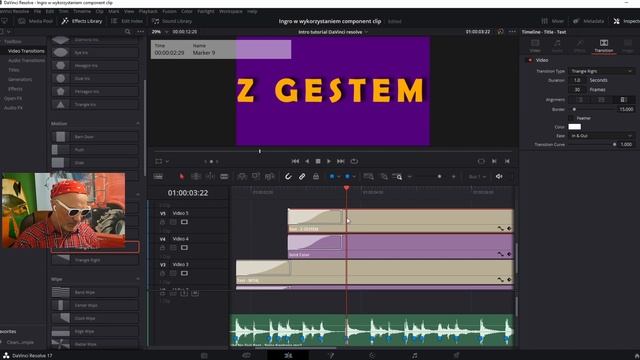Toggle timeline Snapping magnet
Viewport: 640px width, 360px height.
click(288, 176)
